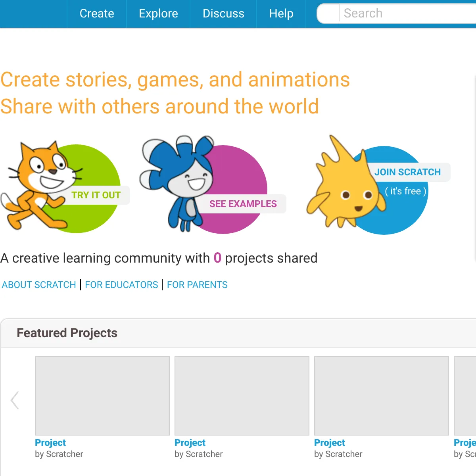Click the JOIN SCRATCH button
This screenshot has width=476, height=476.
point(408,172)
